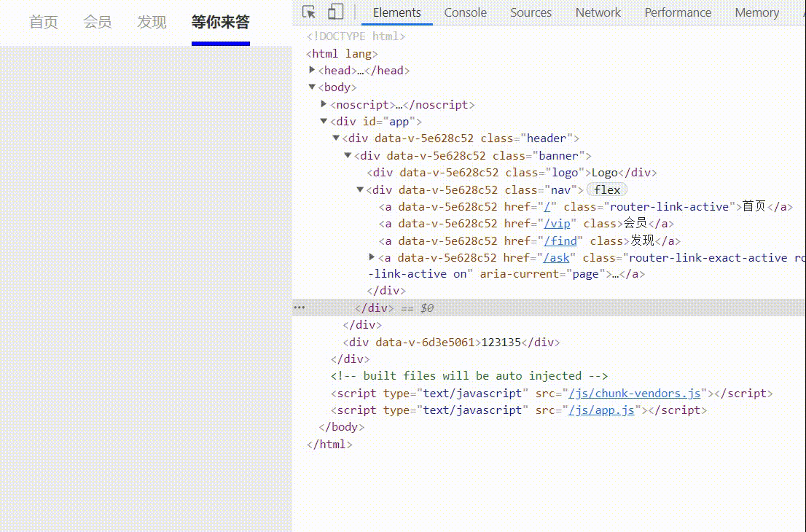806x532 pixels.
Task: Open the /js/chunk-vendors.js source link
Action: point(634,394)
